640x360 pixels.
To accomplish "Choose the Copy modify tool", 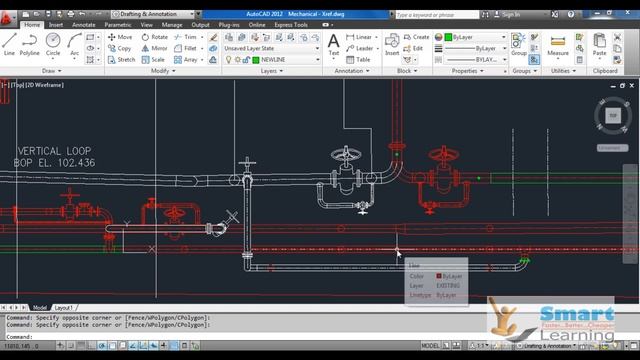I will pos(119,48).
